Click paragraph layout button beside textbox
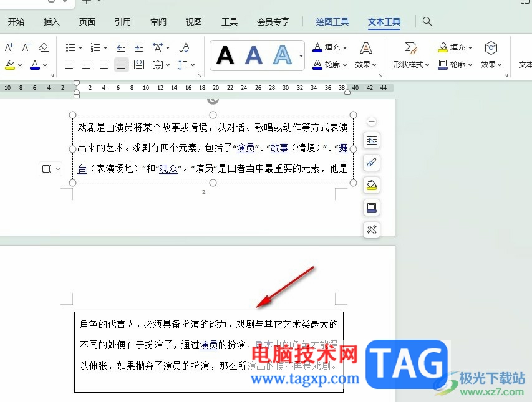The width and height of the screenshot is (532, 402). (x=46, y=169)
